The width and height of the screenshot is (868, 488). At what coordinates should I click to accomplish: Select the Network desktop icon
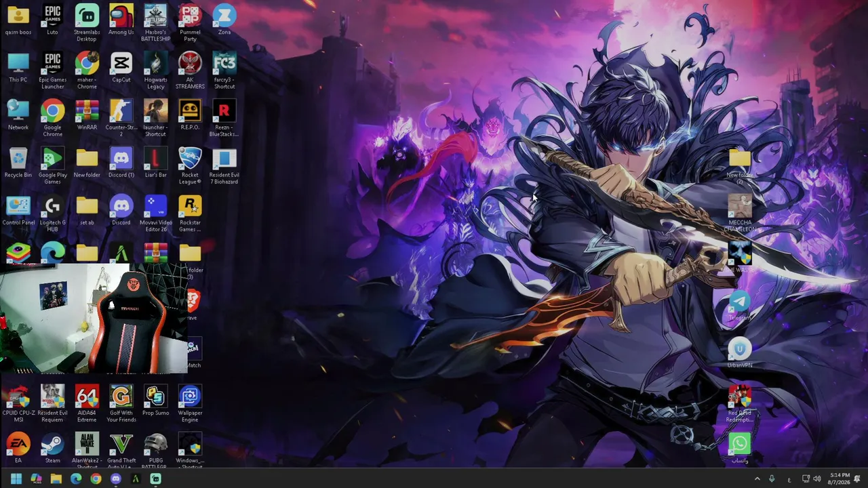[18, 115]
